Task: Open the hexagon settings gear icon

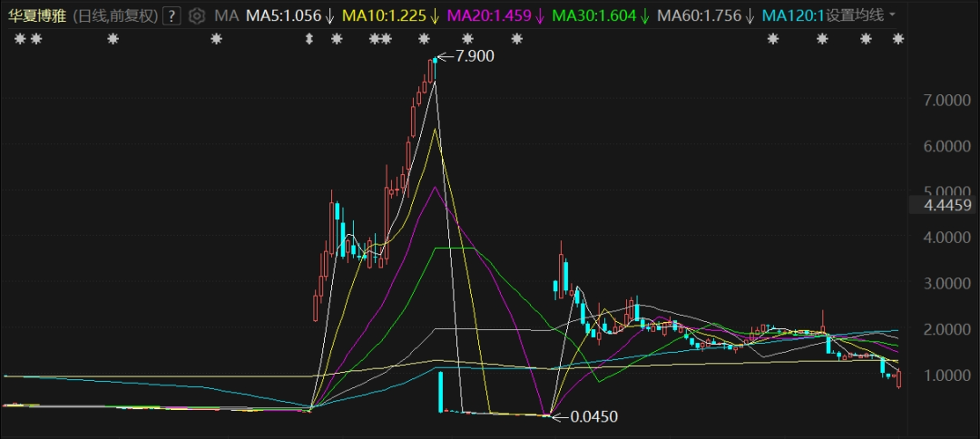Action: 197,15
